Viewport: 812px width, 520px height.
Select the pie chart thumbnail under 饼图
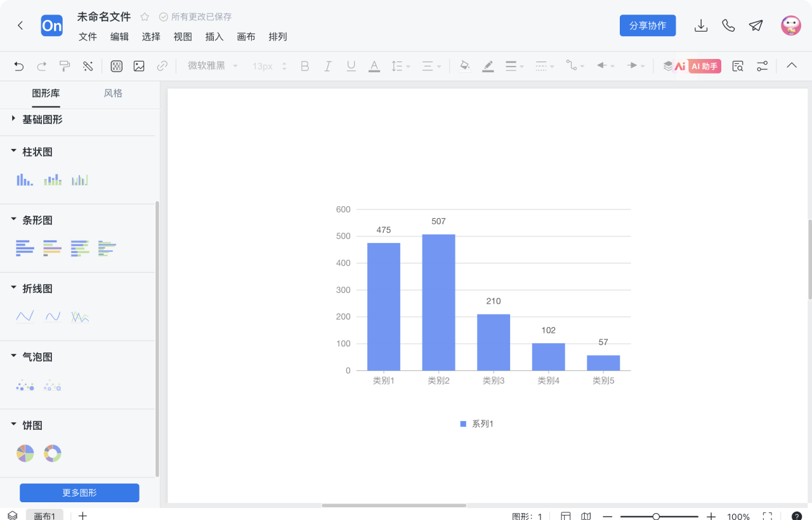[x=25, y=453]
